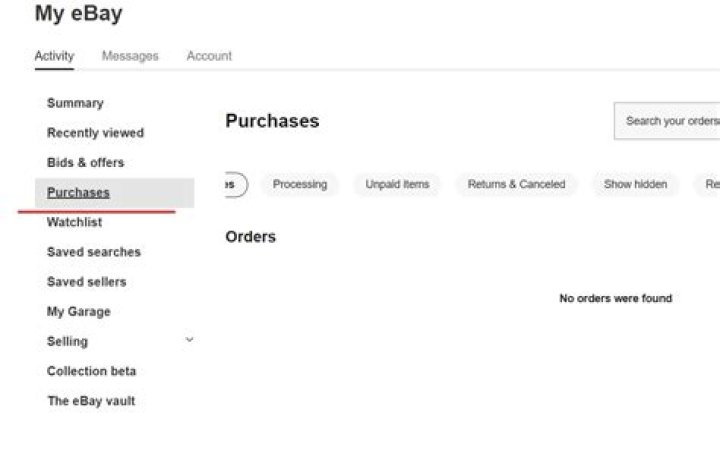Open the Watchlist page

[x=74, y=222]
